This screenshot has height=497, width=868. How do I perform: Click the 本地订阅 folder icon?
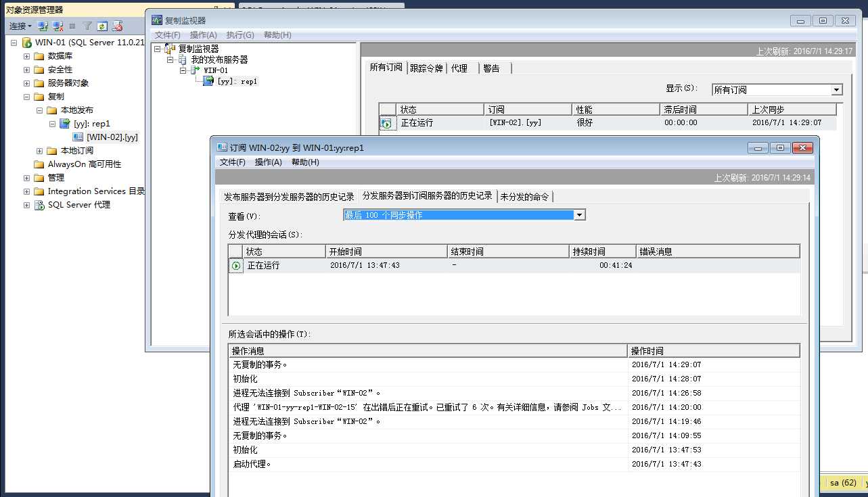[52, 151]
